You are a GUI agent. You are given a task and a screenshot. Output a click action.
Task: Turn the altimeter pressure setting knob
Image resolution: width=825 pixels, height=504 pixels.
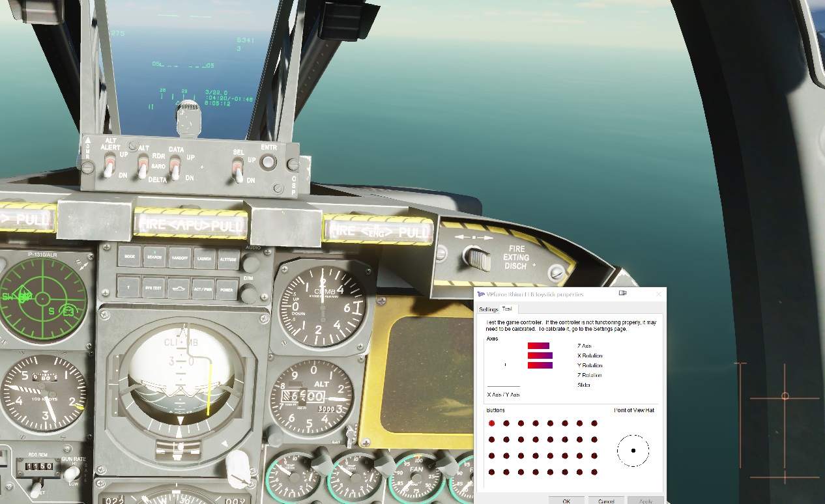point(274,435)
